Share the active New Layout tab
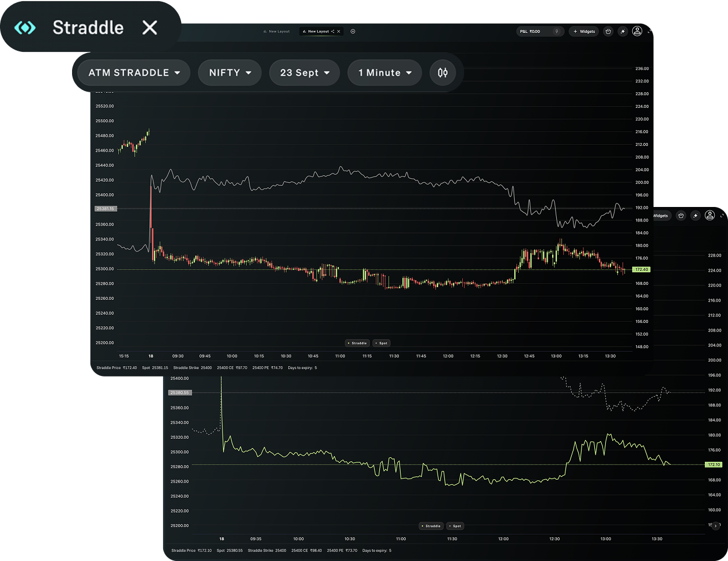This screenshot has width=728, height=561. point(333,32)
